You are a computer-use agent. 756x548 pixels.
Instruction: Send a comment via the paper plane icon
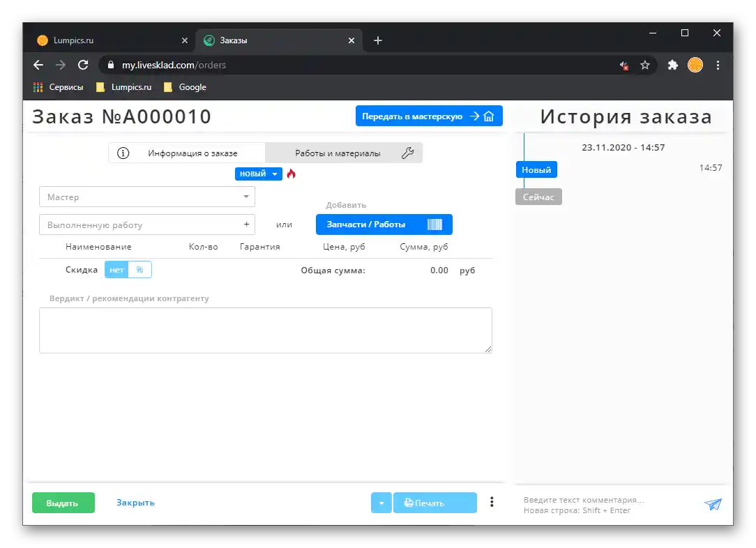point(713,503)
